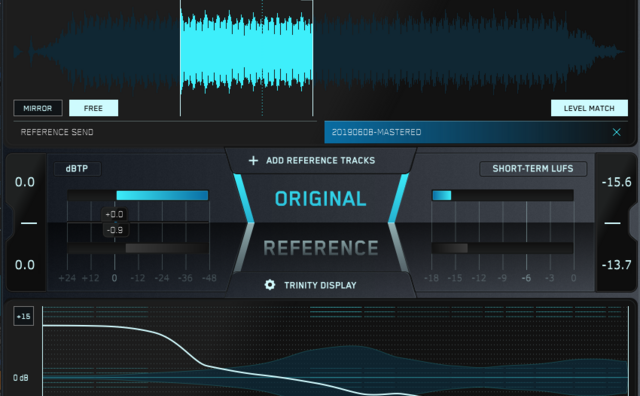Open the SHORT-TERM LUFS meter dropdown
640x396 pixels.
click(x=533, y=169)
